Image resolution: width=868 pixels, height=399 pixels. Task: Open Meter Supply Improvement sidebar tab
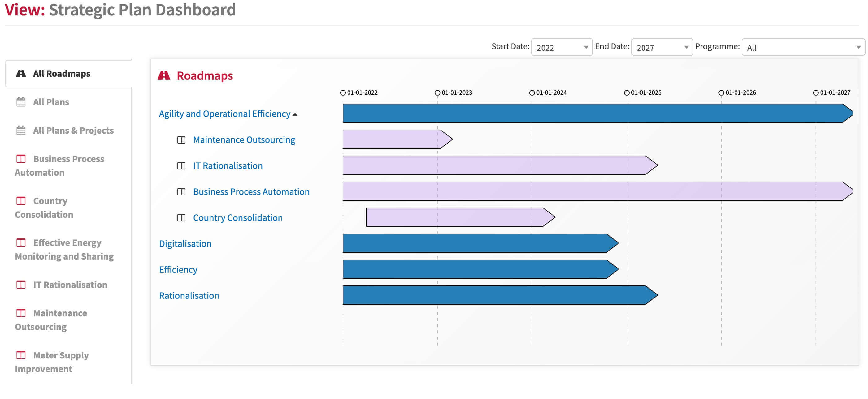(x=68, y=362)
